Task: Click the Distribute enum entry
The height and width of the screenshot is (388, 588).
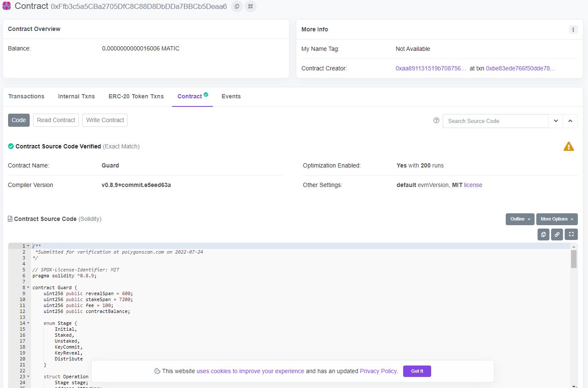Action: 69,359
